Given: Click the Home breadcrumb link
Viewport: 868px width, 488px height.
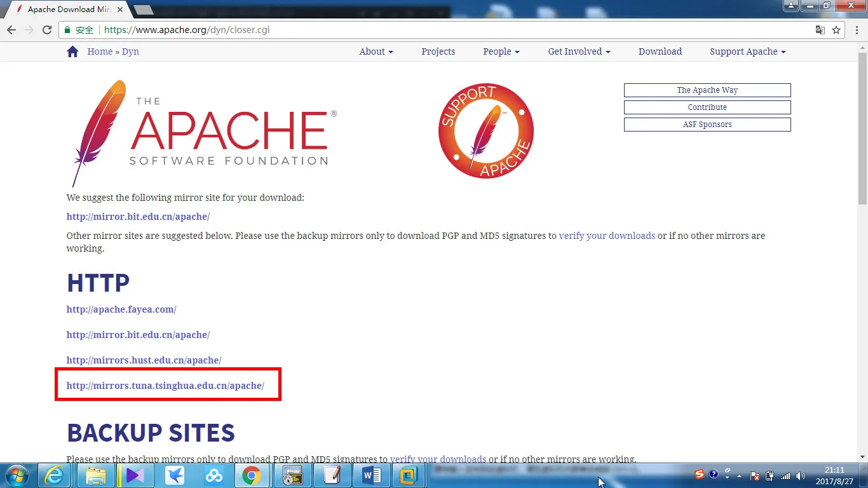Looking at the screenshot, I should [x=100, y=51].
